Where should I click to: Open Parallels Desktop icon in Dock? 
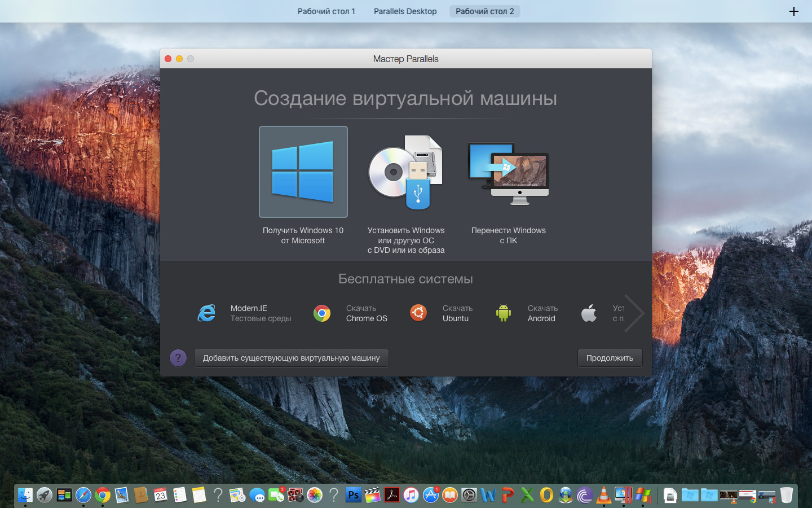click(x=623, y=495)
